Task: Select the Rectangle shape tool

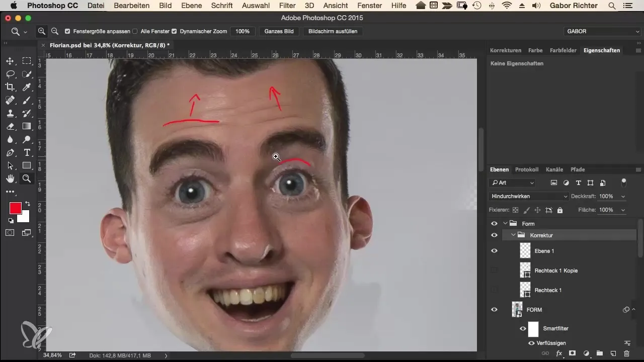Action: [x=27, y=165]
